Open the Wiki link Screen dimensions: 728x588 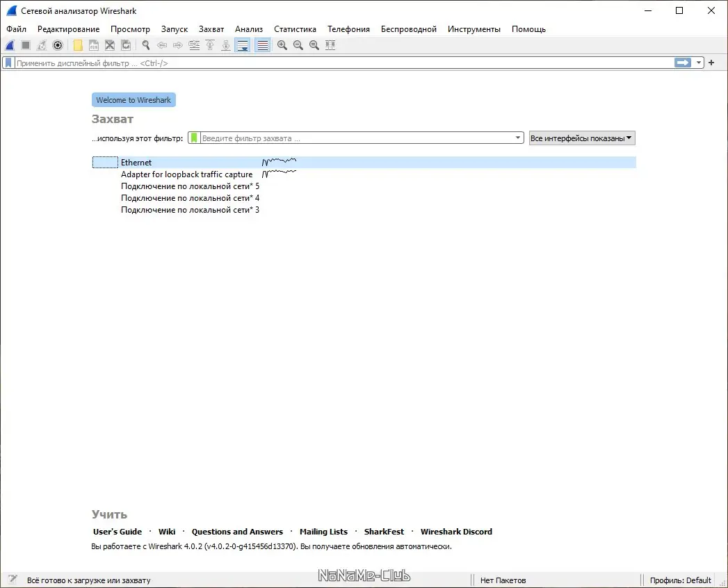pos(167,532)
